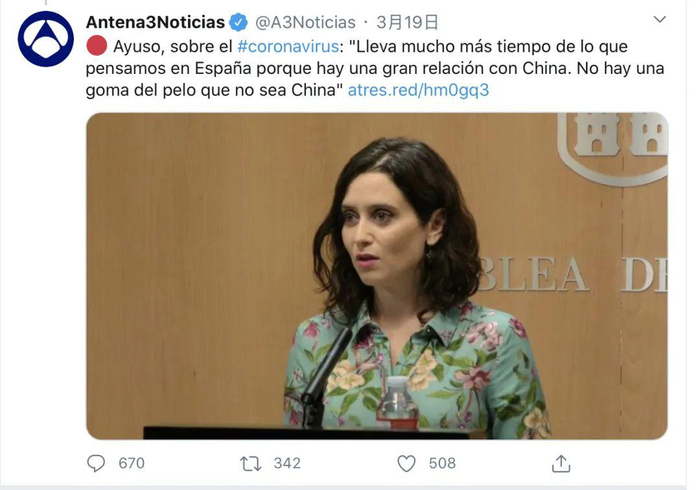Click the castle shield emblem in the photo

pos(613,149)
